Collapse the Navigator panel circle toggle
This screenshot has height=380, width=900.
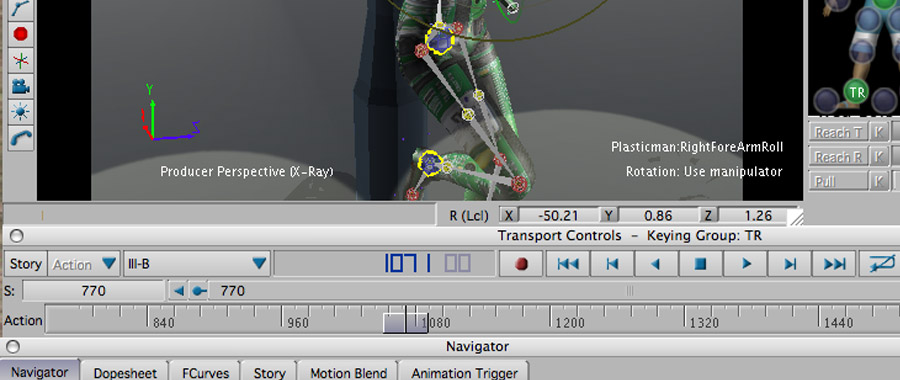point(13,347)
